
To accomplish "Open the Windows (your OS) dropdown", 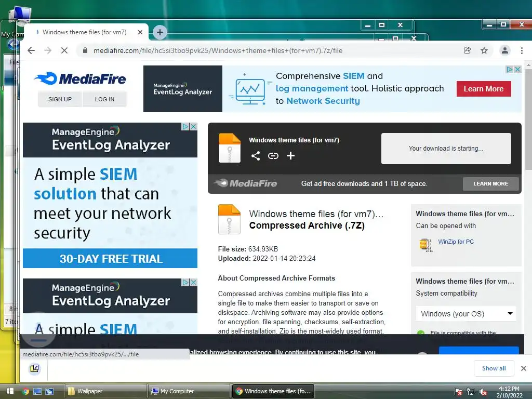I will [466, 314].
